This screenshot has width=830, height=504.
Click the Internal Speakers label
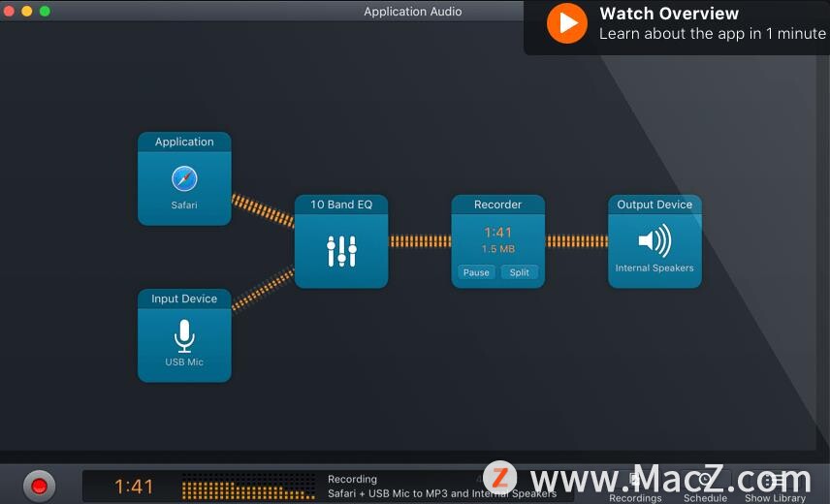coord(654,268)
